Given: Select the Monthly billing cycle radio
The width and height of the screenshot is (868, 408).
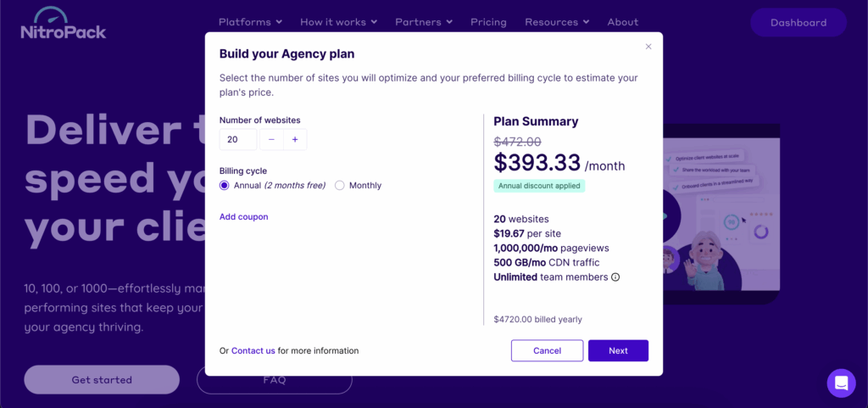Looking at the screenshot, I should pos(340,186).
